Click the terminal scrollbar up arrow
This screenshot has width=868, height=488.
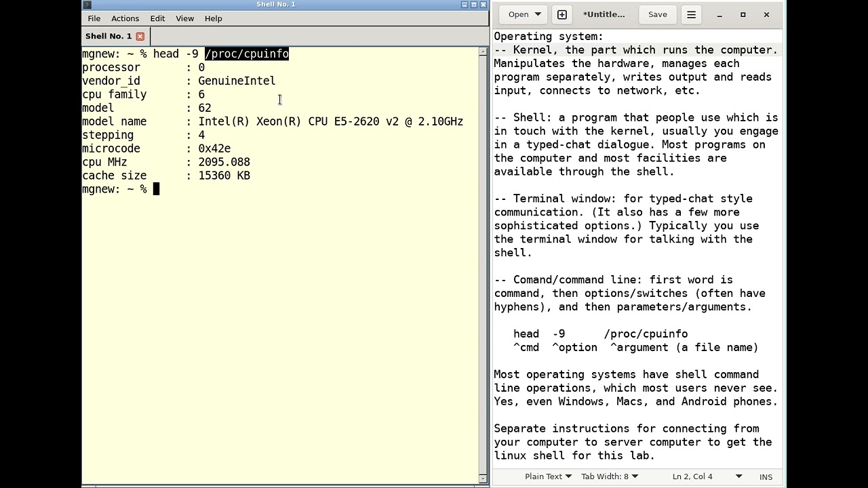(483, 52)
